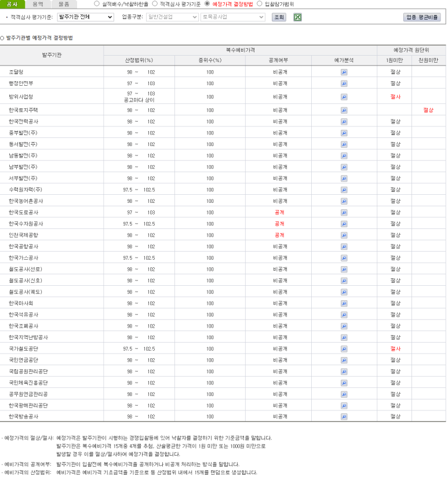Export table with the green Excel icon
This screenshot has height=480, width=448.
click(x=297, y=17)
